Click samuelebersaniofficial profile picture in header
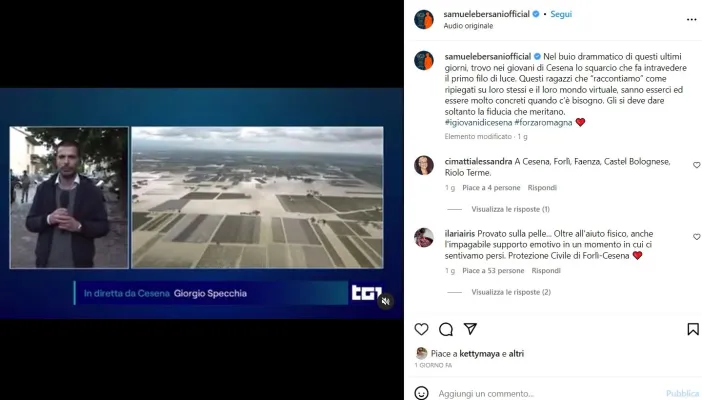 (x=424, y=20)
